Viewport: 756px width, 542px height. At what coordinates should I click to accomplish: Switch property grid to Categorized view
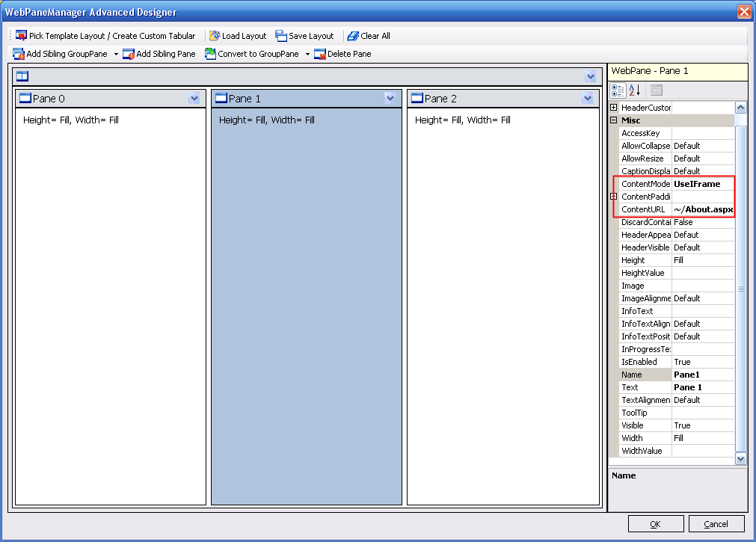click(618, 90)
